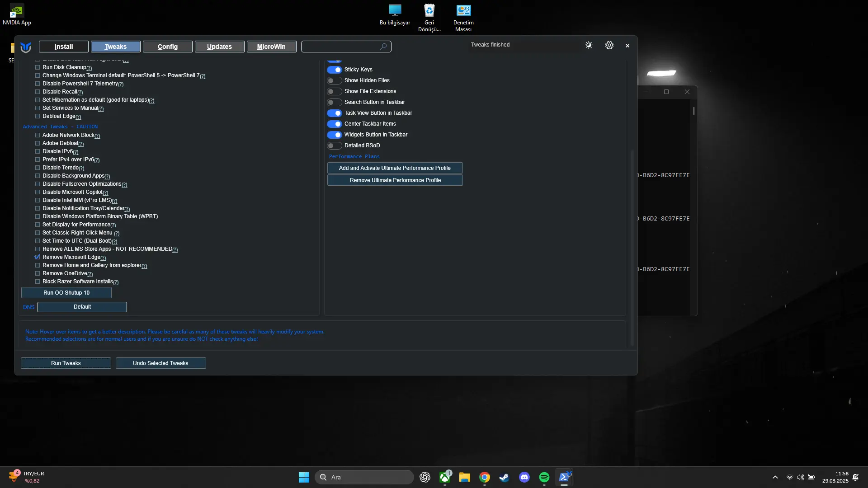Click Run OO Shutup 10 button
Viewport: 868px width, 488px height.
point(66,293)
